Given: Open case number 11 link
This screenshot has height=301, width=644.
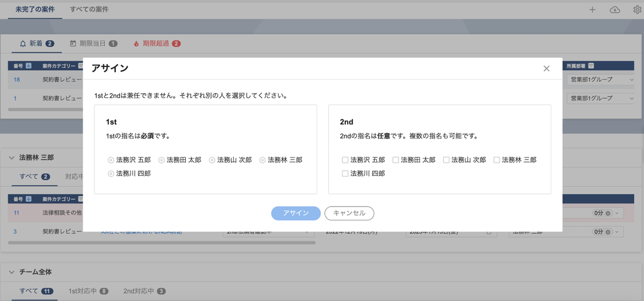Looking at the screenshot, I should pos(16,213).
